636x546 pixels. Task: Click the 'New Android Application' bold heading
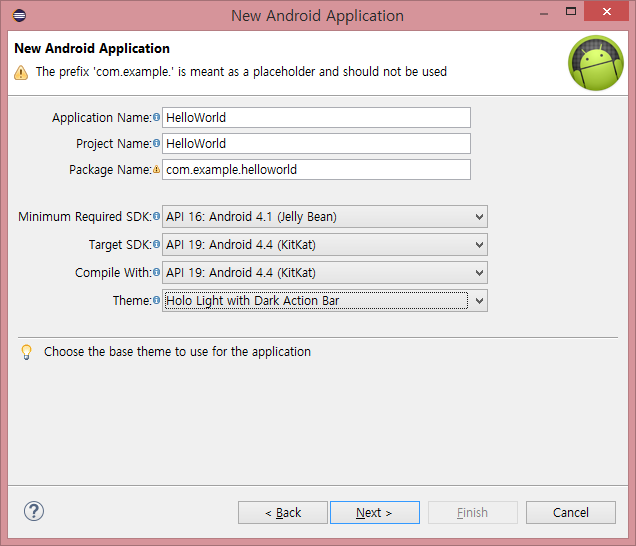(92, 48)
